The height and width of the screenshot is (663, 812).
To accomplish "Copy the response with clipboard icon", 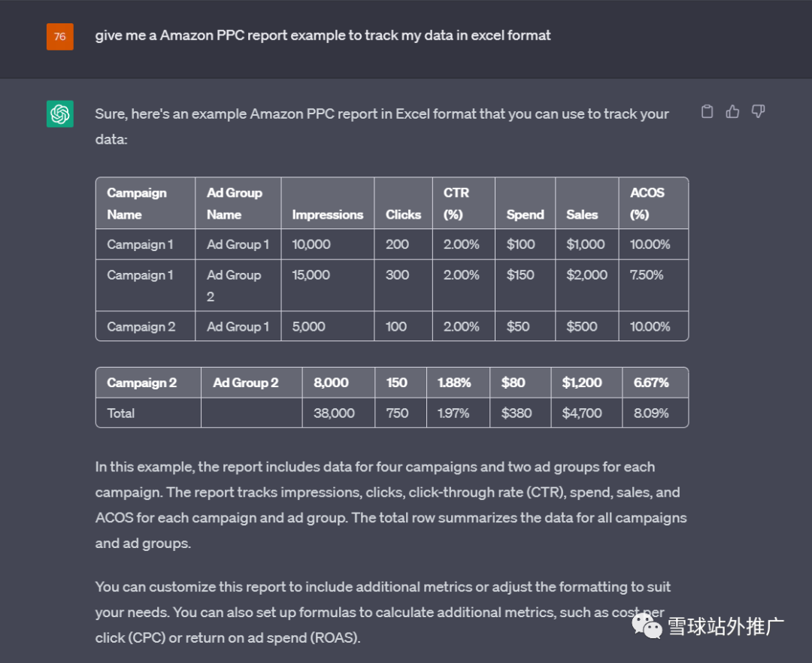I will click(707, 112).
